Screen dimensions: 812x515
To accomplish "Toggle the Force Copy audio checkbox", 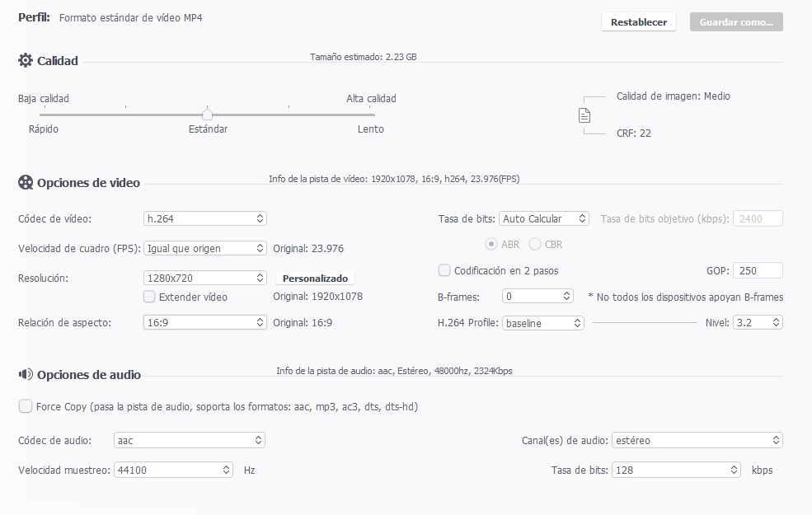I will click(x=26, y=406).
